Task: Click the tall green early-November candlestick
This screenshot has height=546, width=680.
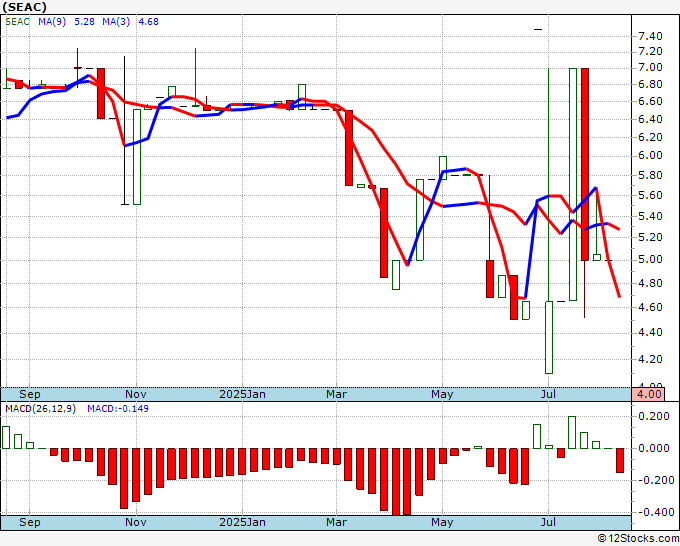Action: point(137,157)
